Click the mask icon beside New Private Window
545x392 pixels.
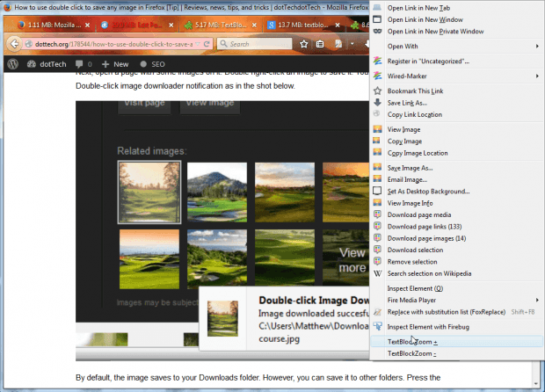(377, 31)
